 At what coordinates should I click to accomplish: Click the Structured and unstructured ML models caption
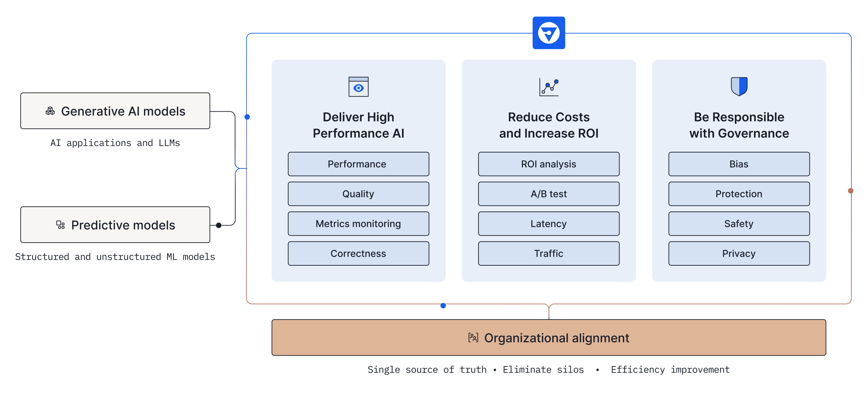(x=115, y=257)
